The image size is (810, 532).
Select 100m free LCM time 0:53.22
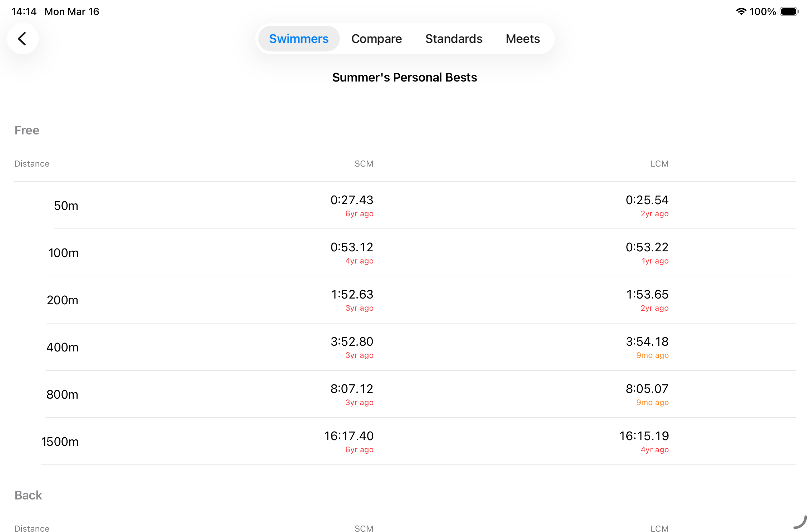coord(647,247)
